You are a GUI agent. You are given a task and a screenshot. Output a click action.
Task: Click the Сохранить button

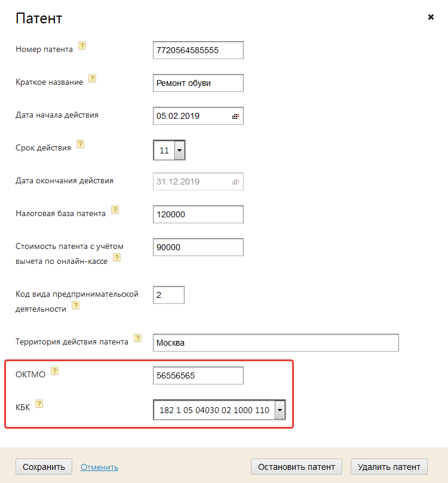coord(44,467)
